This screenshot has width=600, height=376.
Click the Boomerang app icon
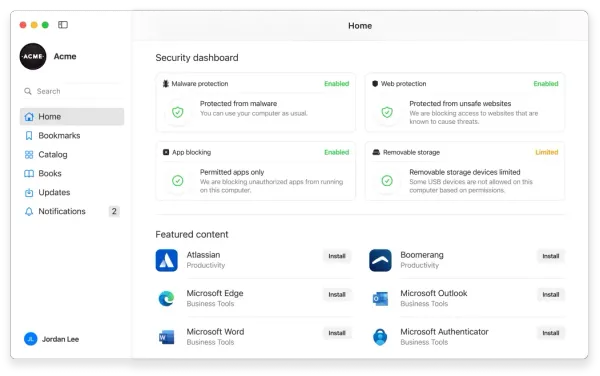click(380, 260)
